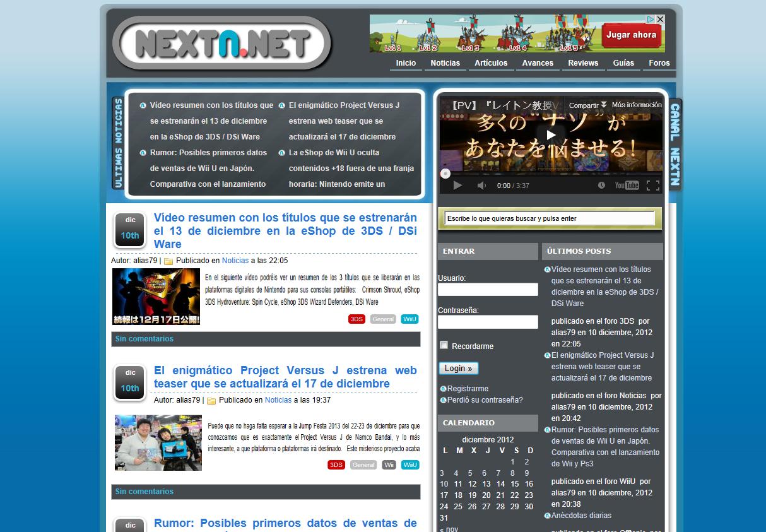Click the AdChoices icon on banner
Image resolution: width=766 pixels, height=532 pixels.
pyautogui.click(x=651, y=20)
